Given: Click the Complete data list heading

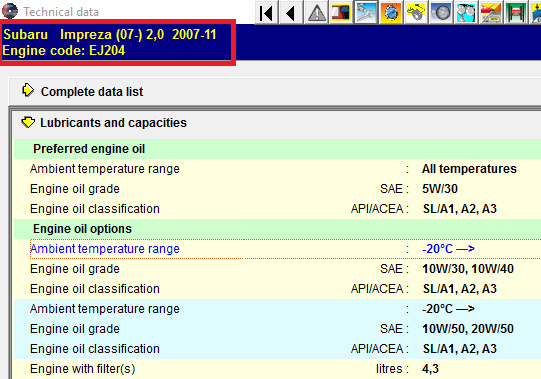Looking at the screenshot, I should pyautogui.click(x=92, y=92).
